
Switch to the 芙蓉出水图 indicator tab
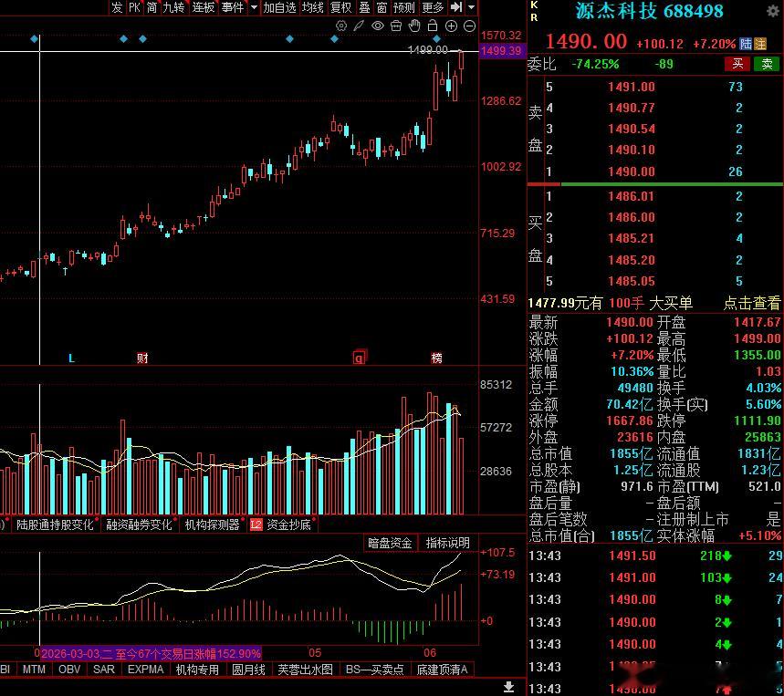[305, 670]
